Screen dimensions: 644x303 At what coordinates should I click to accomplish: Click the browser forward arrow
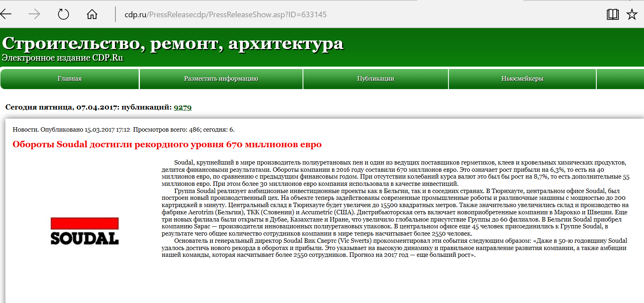[34, 14]
